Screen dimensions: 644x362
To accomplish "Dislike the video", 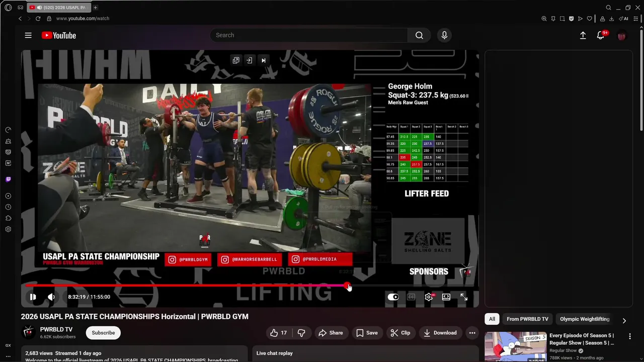I will 301,333.
